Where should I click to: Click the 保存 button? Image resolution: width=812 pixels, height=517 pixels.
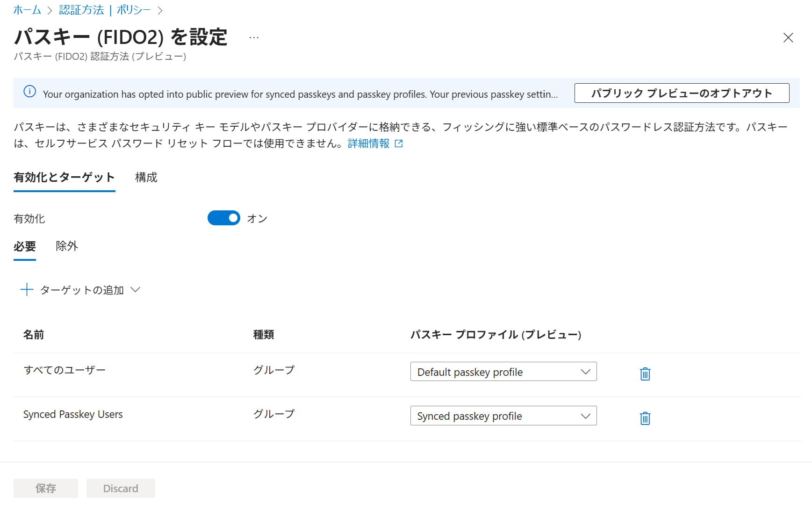[46, 488]
